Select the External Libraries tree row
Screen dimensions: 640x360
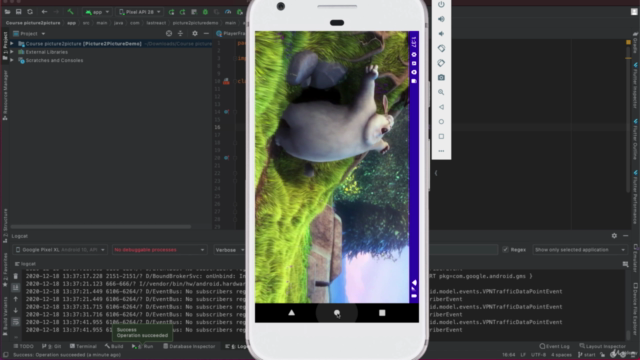47,52
